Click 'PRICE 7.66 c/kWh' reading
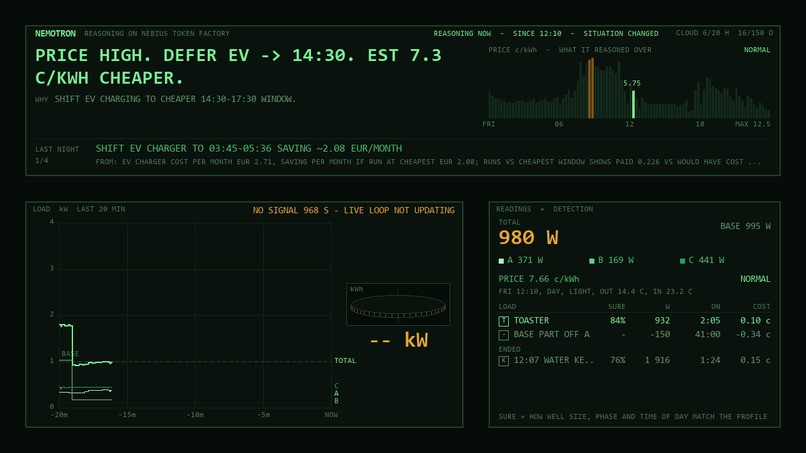 click(x=539, y=279)
